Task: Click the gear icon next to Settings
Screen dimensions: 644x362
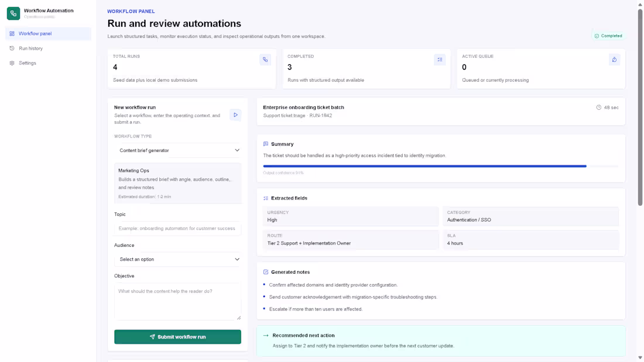Action: click(12, 63)
